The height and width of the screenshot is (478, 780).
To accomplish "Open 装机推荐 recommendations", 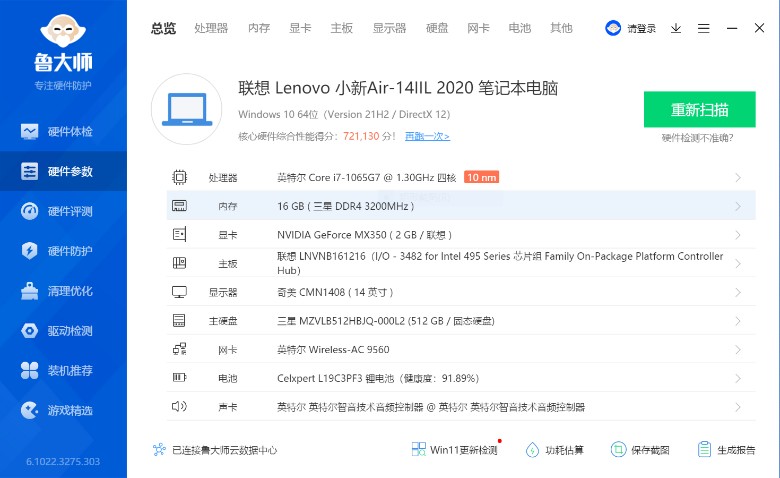I will point(63,371).
